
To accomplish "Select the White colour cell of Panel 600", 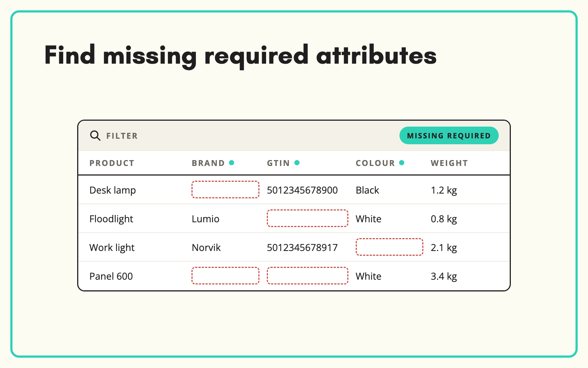I will click(368, 276).
